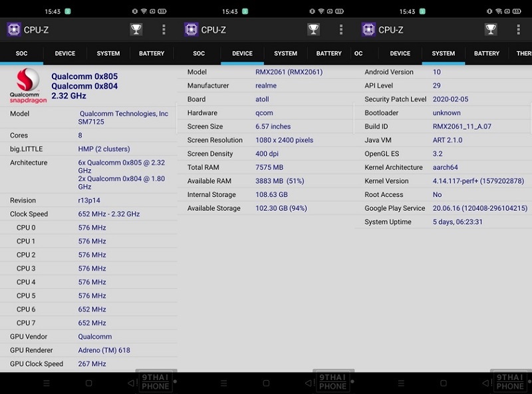Image resolution: width=532 pixels, height=394 pixels.
Task: Click the CPU-Z chip logo in left screen
Action: coord(14,29)
